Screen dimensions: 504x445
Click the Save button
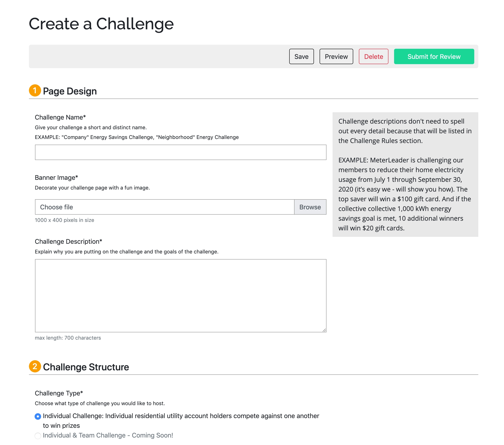pos(301,56)
